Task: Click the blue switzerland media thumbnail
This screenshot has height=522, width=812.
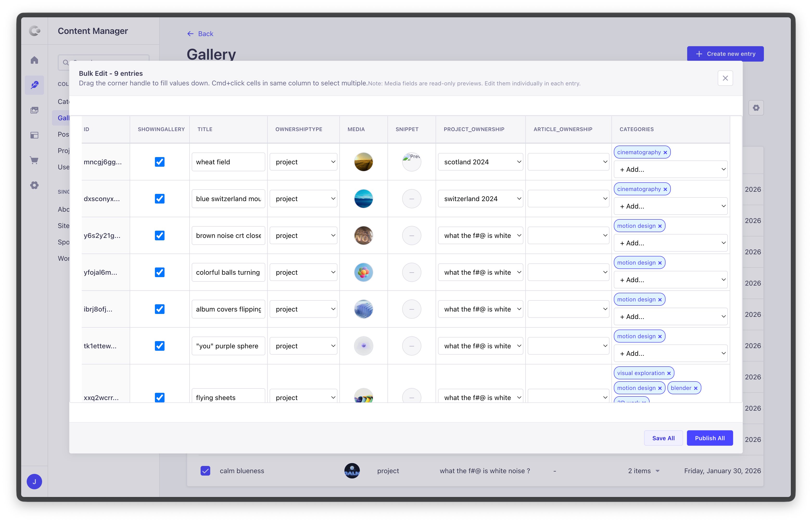Action: pos(363,199)
